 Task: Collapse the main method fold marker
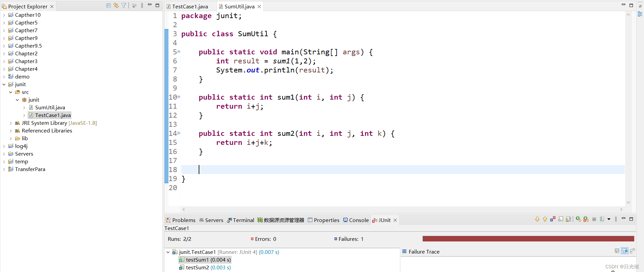point(179,52)
